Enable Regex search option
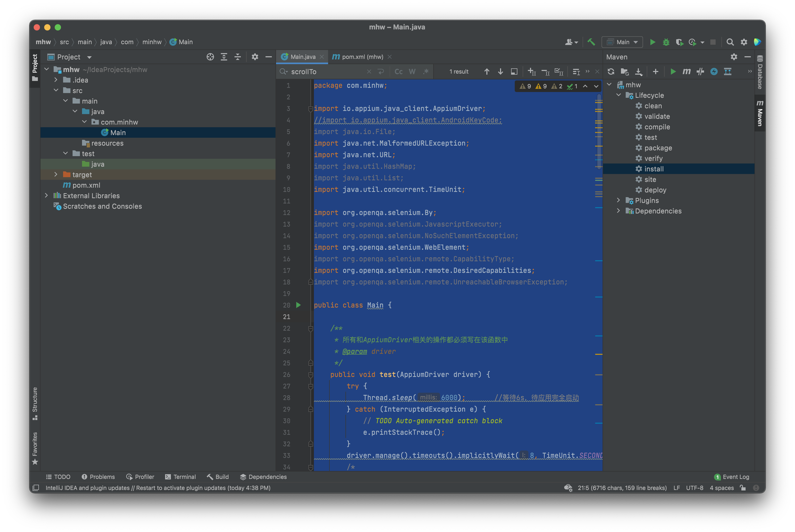The width and height of the screenshot is (795, 532). [426, 71]
